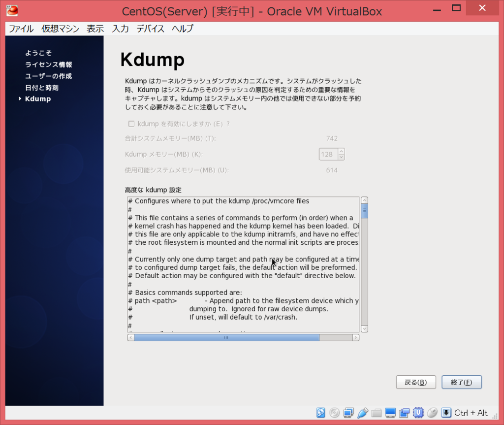The width and height of the screenshot is (504, 425).
Task: Select ようこそ in the sidebar
Action: click(38, 53)
